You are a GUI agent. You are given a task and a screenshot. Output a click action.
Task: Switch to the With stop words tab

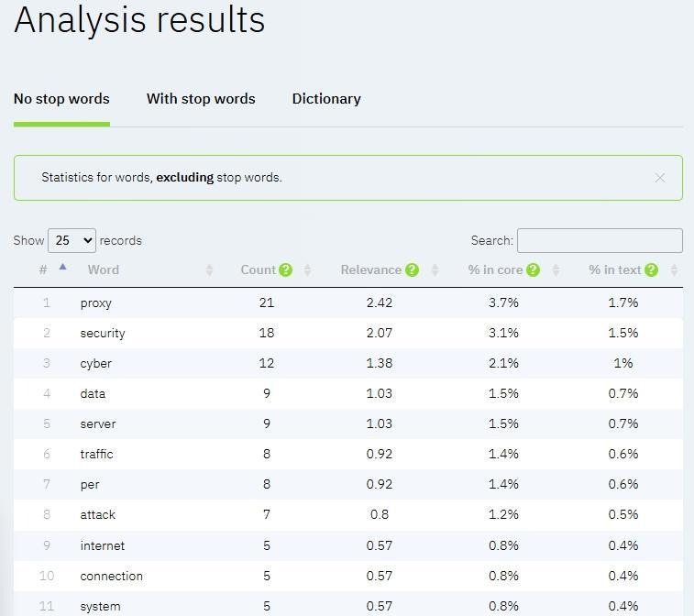pos(201,99)
